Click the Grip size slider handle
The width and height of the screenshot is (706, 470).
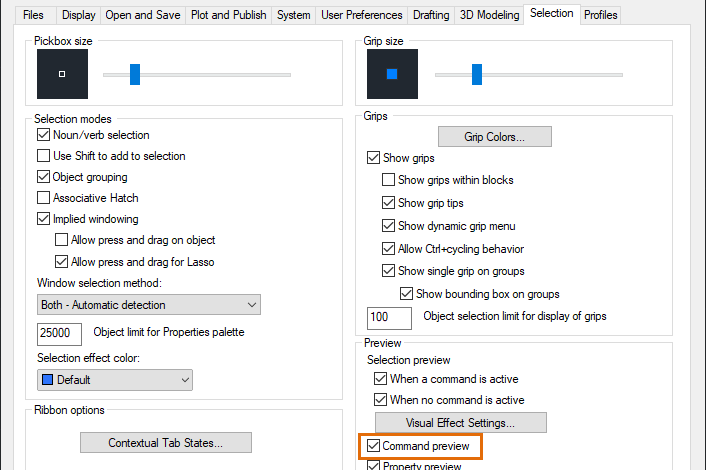point(477,74)
